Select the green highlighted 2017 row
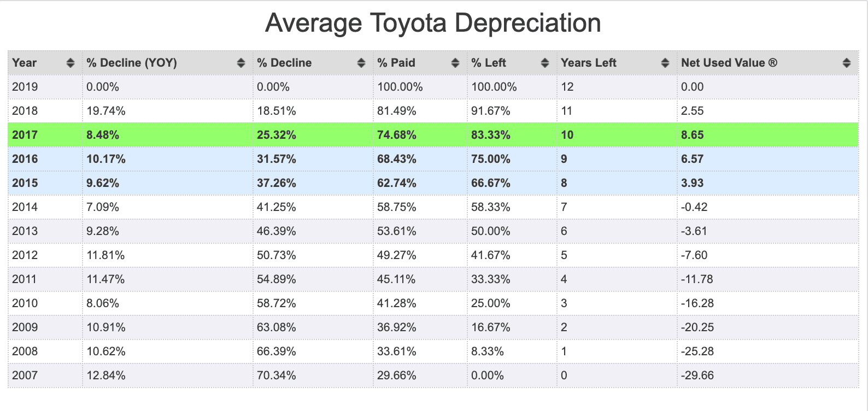The height and width of the screenshot is (411, 868). tap(433, 135)
